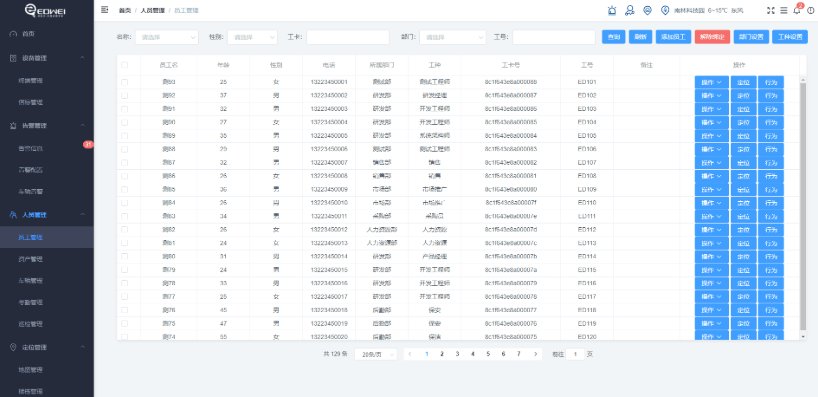This screenshot has height=397, width=818.
Task: Go to page 7 in pagination
Action: (519, 354)
